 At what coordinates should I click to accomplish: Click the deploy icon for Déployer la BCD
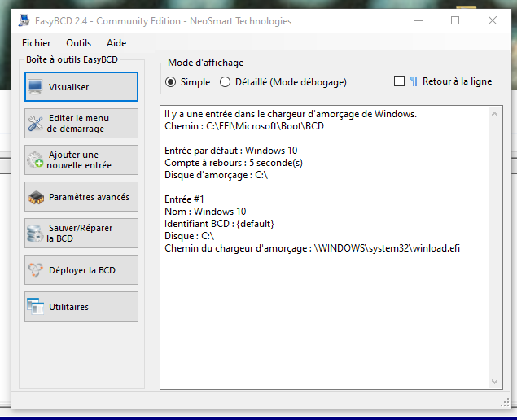[x=35, y=270]
